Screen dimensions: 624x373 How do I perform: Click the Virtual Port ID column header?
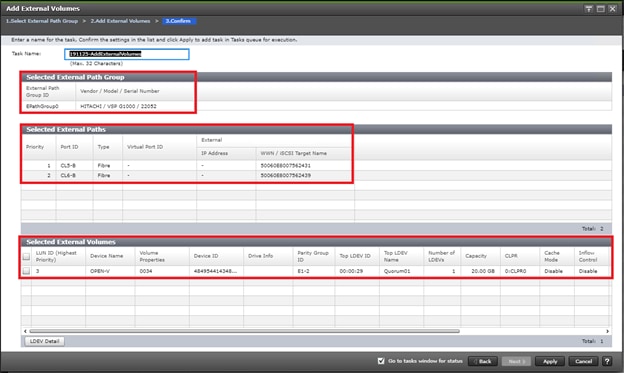coord(145,147)
